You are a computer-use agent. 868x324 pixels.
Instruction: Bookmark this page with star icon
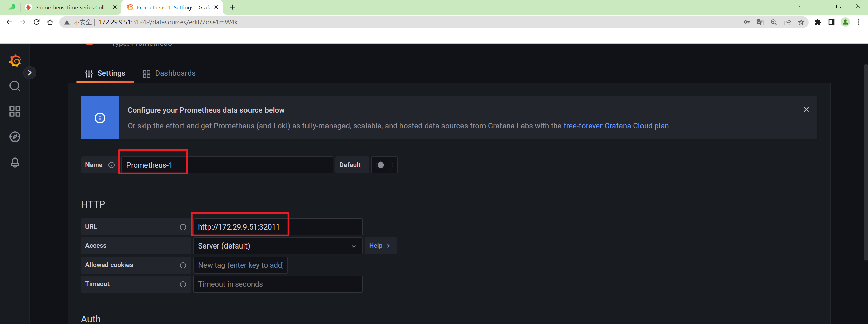pyautogui.click(x=801, y=22)
